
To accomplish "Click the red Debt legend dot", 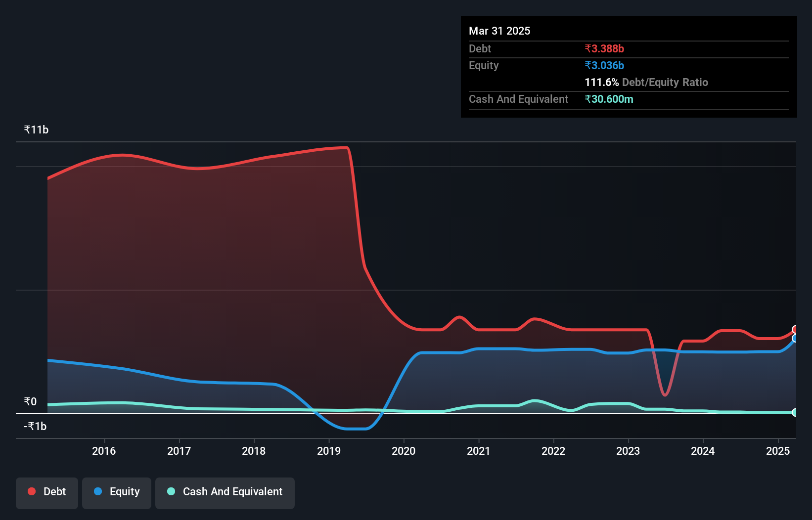I will [x=32, y=491].
